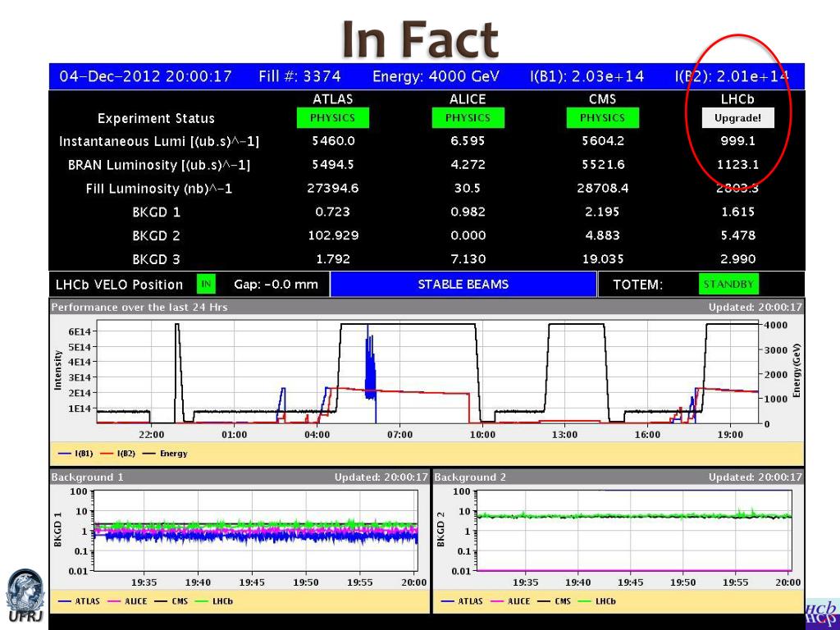Click the 'BKGD 3' table row label
This screenshot has width=840, height=630.
coord(157,259)
